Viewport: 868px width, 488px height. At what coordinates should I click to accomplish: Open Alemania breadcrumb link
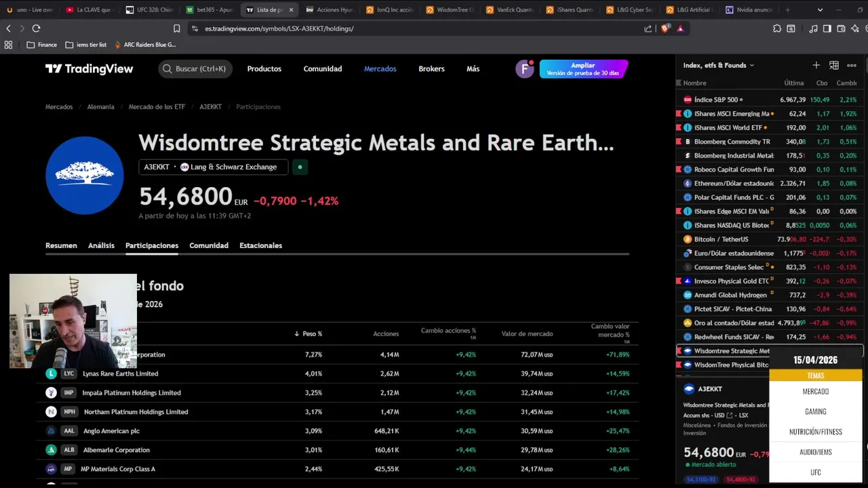(x=100, y=106)
